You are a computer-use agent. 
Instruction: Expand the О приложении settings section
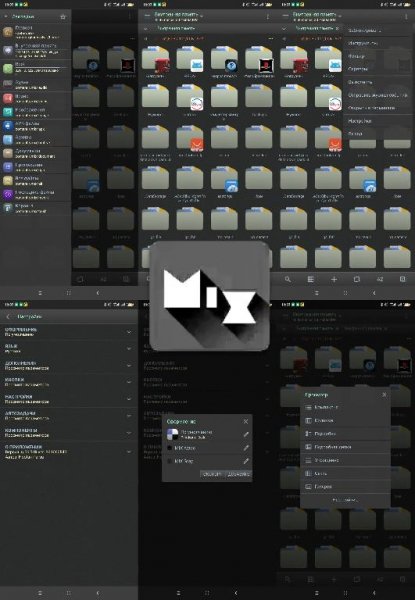pyautogui.click(x=69, y=452)
